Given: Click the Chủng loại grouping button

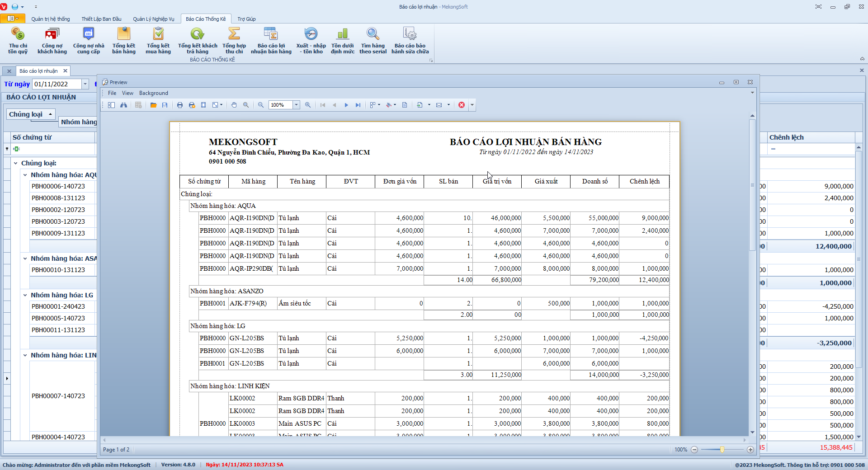Looking at the screenshot, I should pyautogui.click(x=30, y=114).
